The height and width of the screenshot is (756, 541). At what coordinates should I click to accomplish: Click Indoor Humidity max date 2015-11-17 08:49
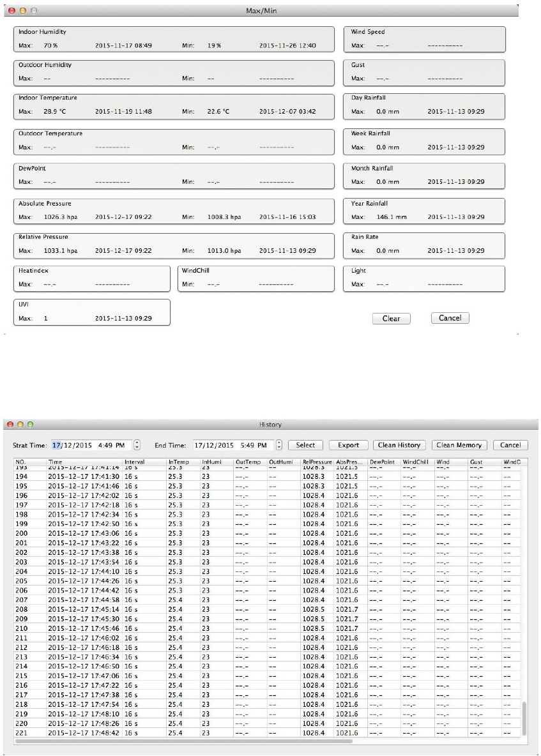pyautogui.click(x=123, y=45)
